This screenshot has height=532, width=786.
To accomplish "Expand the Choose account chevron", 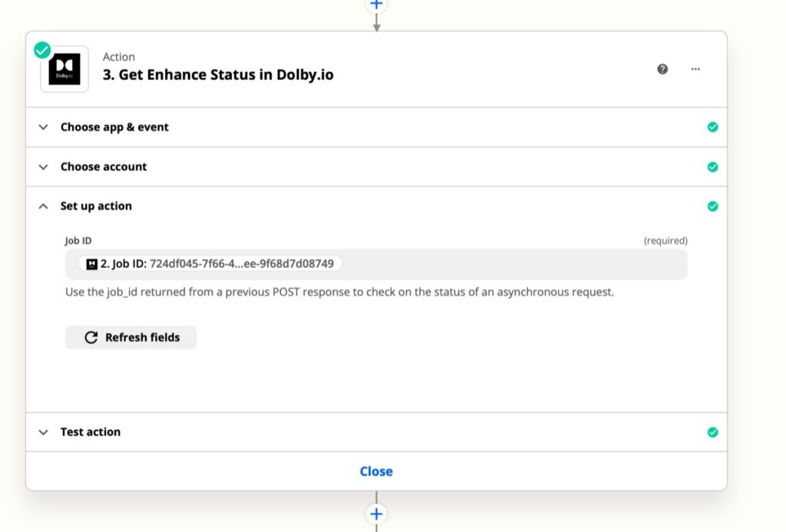I will [44, 167].
